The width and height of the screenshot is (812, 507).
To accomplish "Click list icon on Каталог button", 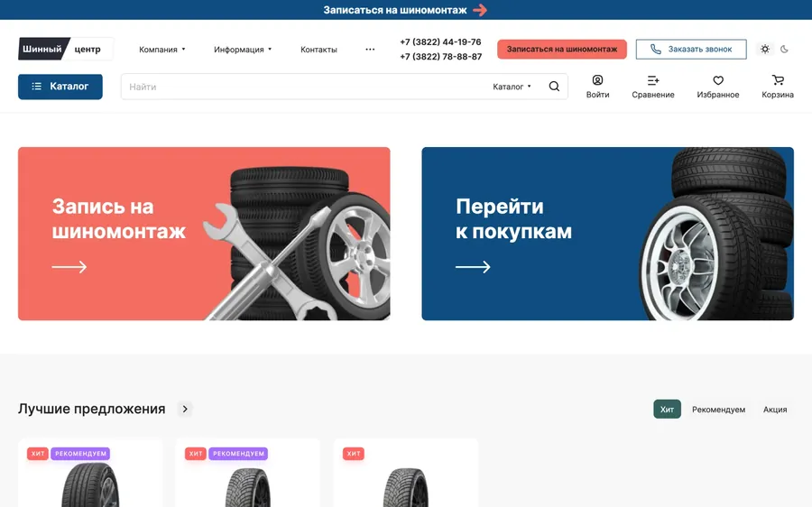I will pyautogui.click(x=36, y=87).
